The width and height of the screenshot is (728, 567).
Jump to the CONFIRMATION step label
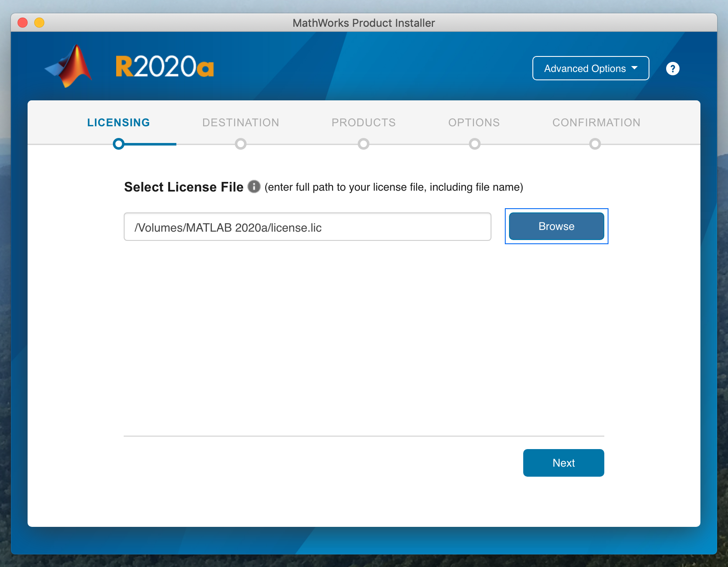[596, 123]
